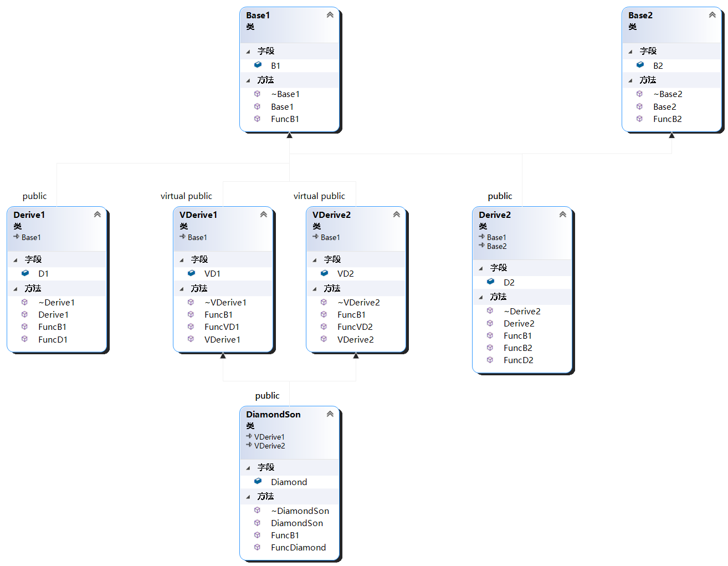Select the Derive2 constructor method

pyautogui.click(x=519, y=323)
